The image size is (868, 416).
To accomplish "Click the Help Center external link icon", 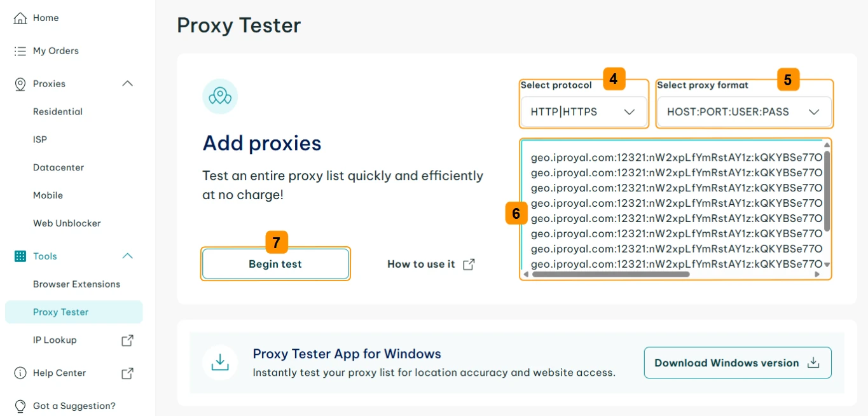I will pyautogui.click(x=127, y=373).
